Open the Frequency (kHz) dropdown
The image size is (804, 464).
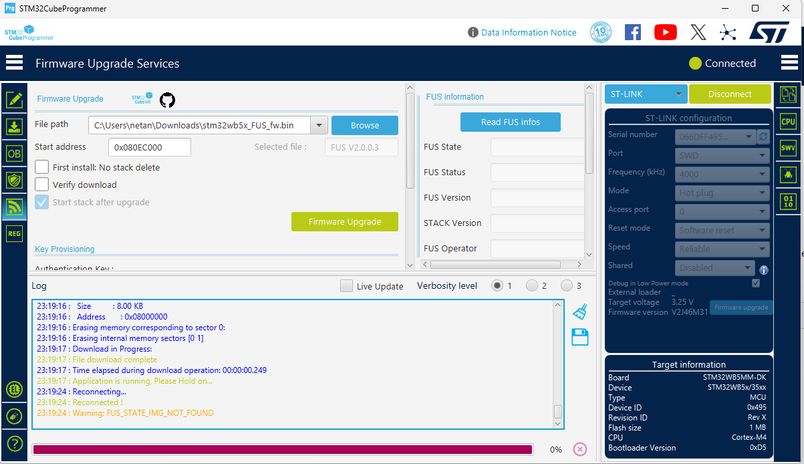(722, 174)
